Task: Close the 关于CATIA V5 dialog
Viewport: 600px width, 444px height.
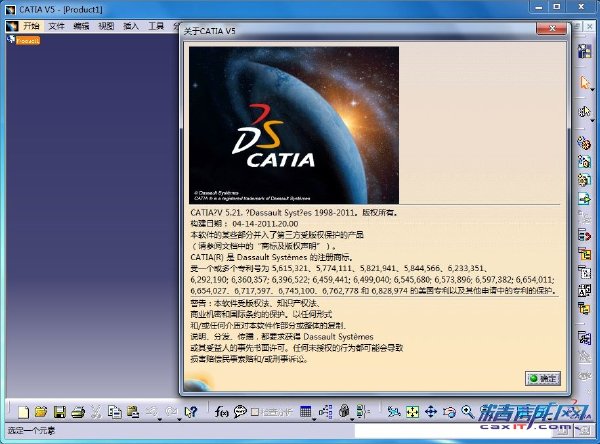Action: point(552,28)
